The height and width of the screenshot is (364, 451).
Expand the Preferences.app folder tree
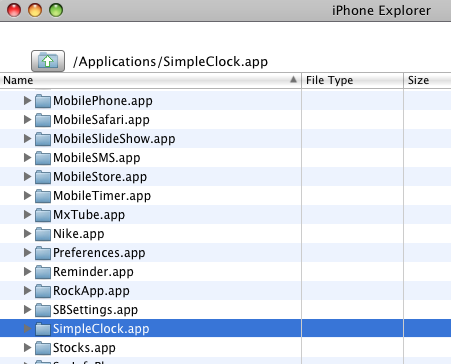[27, 252]
